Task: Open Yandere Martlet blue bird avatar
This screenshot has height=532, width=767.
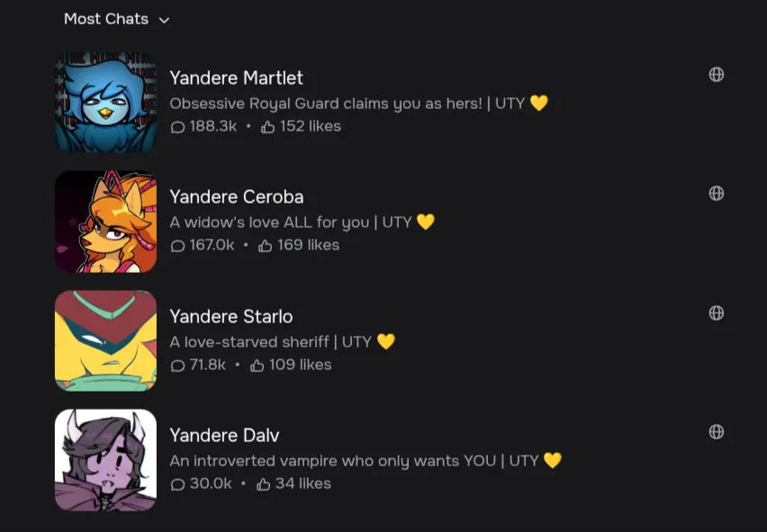Action: (105, 103)
